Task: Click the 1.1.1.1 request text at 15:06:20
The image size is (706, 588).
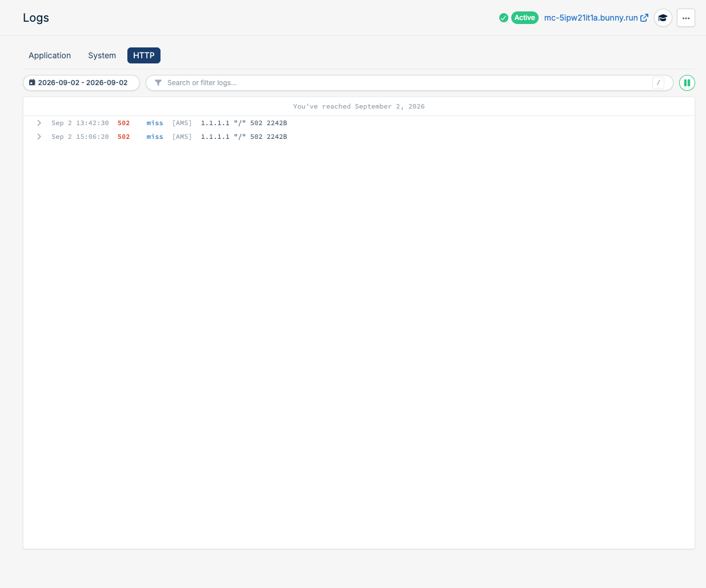Action: coord(244,137)
